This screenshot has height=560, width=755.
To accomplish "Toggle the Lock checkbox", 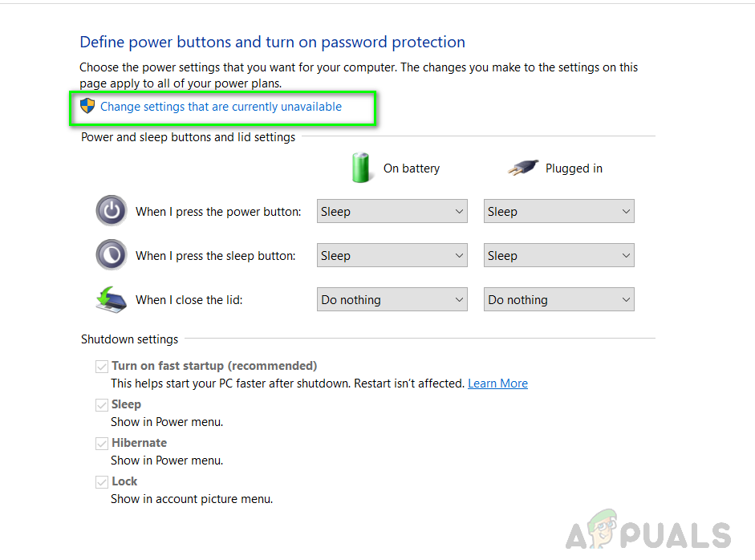I will 102,481.
